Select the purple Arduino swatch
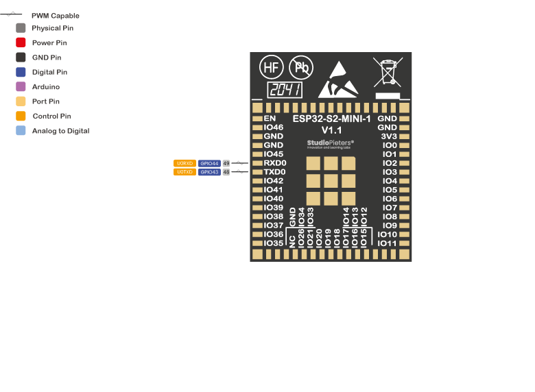 pos(21,86)
